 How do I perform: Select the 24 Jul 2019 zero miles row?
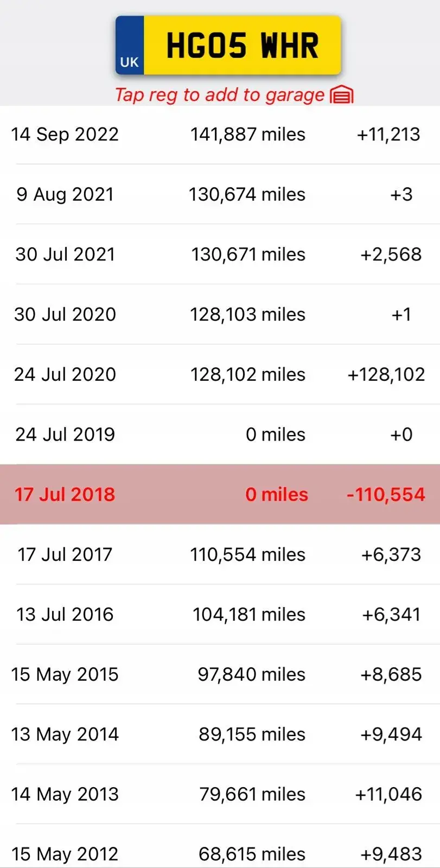pos(220,434)
